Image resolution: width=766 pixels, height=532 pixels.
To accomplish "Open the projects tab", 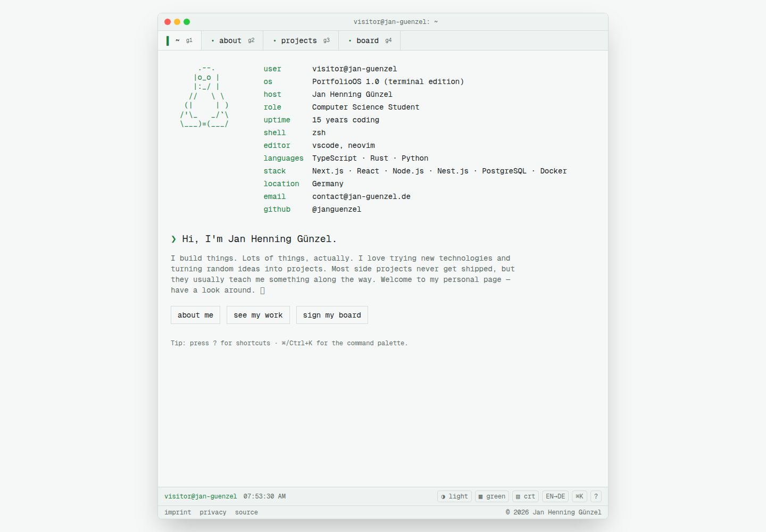I will (301, 40).
